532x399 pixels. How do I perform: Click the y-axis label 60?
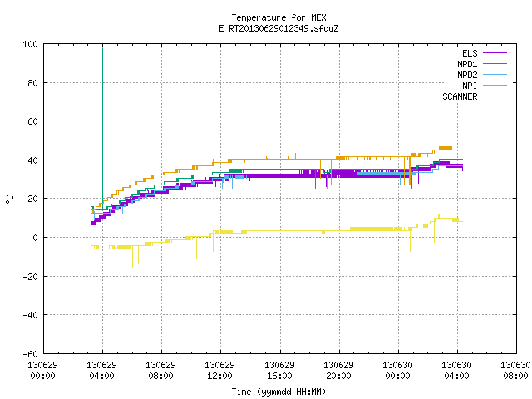click(32, 121)
